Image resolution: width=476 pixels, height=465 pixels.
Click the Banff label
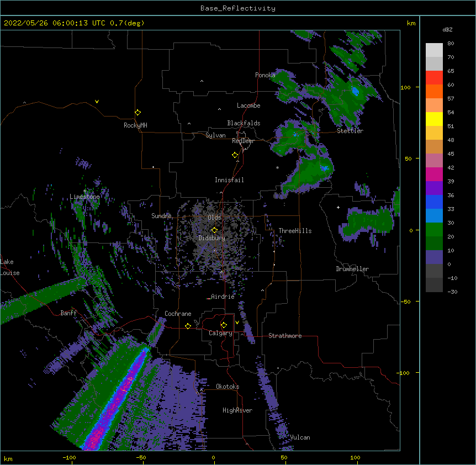[68, 313]
